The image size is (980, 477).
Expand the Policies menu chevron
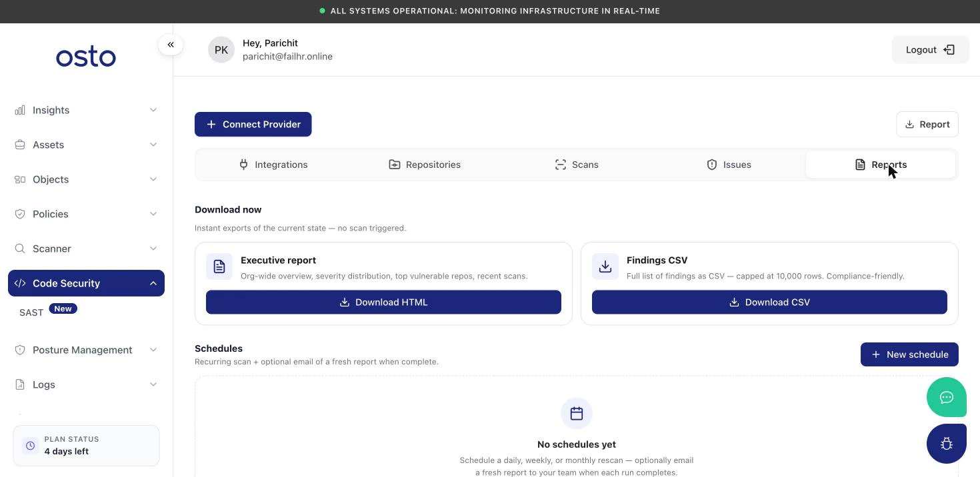(x=153, y=214)
